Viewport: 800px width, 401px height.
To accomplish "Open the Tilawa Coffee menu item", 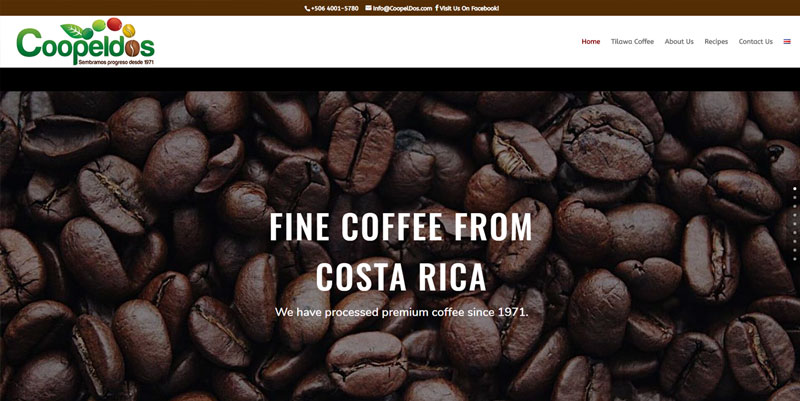I will click(x=632, y=41).
